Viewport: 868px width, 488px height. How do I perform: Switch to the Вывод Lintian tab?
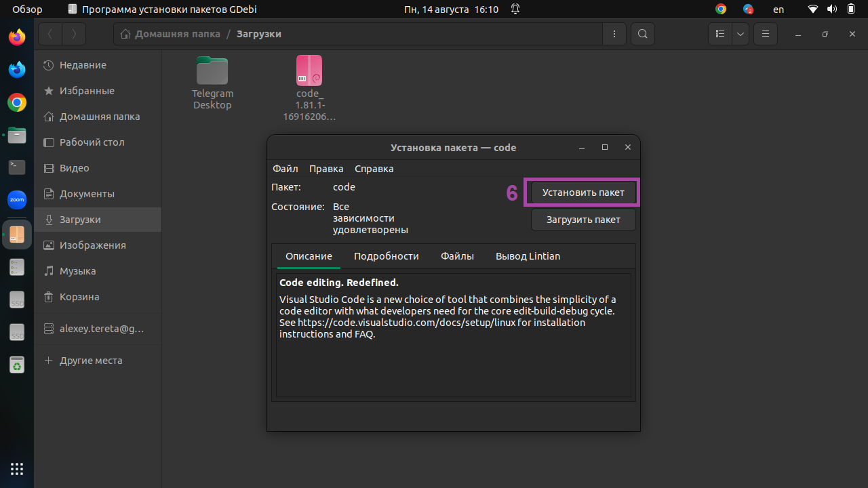click(528, 256)
